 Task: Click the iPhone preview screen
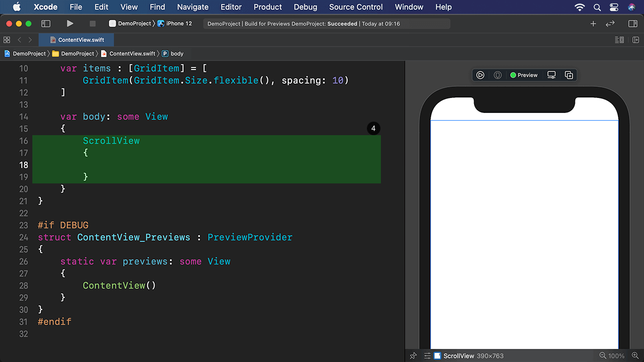[524, 234]
